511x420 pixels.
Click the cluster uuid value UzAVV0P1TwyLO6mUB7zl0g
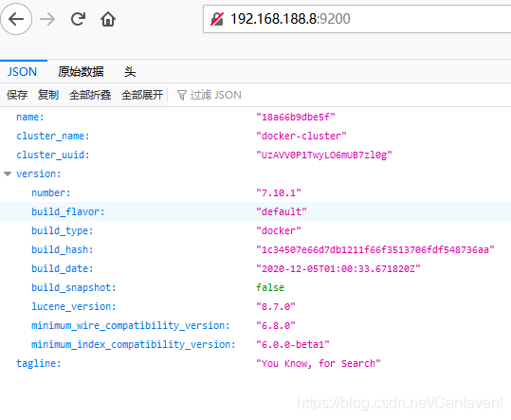point(324,155)
